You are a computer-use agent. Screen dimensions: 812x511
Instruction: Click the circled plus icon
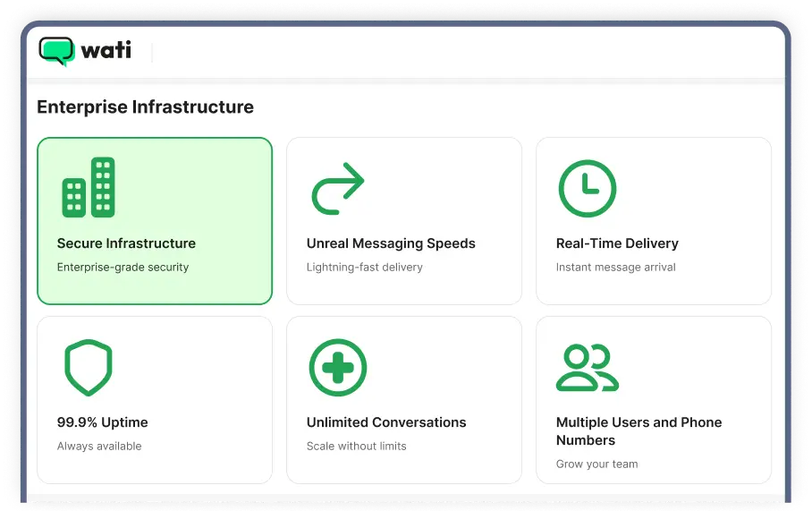(x=337, y=367)
